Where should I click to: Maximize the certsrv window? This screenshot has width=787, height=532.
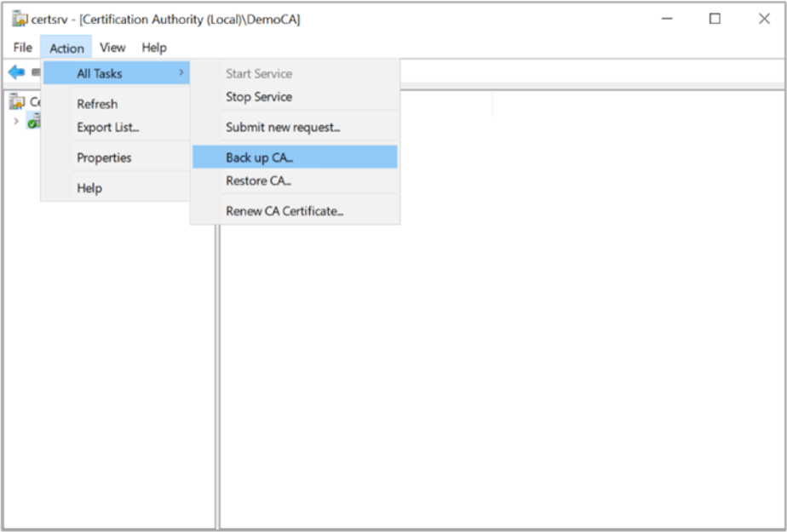pos(715,19)
